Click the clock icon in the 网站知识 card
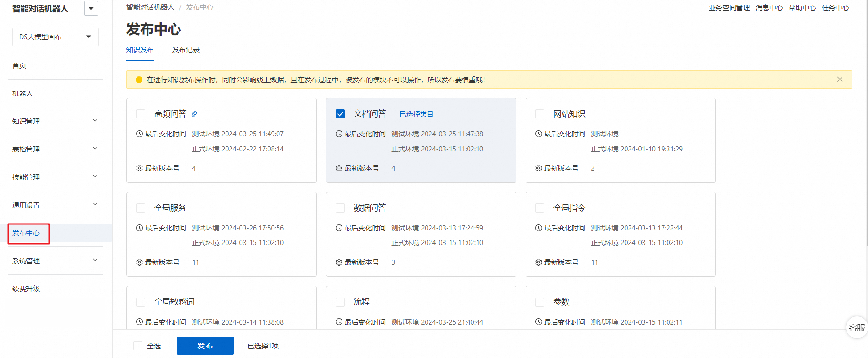868x358 pixels. [x=539, y=134]
